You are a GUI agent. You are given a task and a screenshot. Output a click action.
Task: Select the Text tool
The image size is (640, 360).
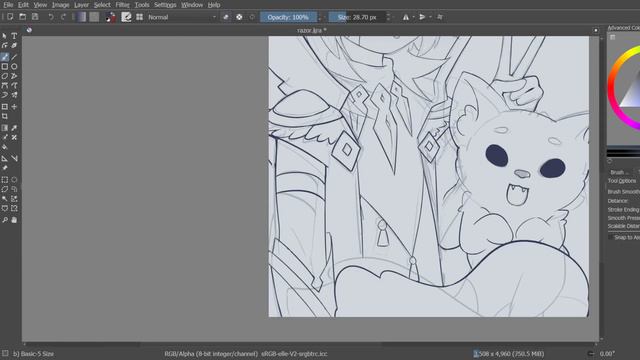14,36
